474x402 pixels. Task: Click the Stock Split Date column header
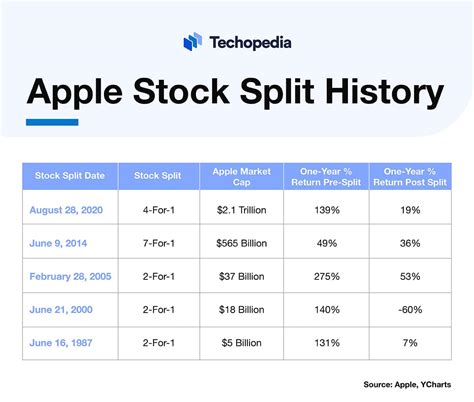(x=70, y=176)
